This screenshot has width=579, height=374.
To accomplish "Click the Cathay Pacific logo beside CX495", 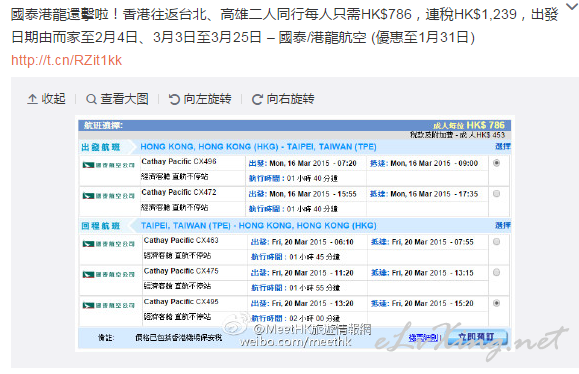I will tap(109, 305).
